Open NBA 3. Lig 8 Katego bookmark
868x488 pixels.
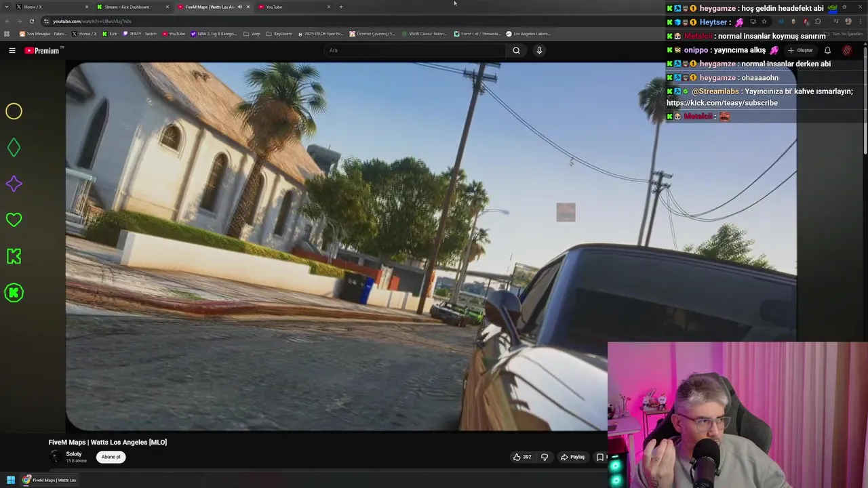(214, 34)
